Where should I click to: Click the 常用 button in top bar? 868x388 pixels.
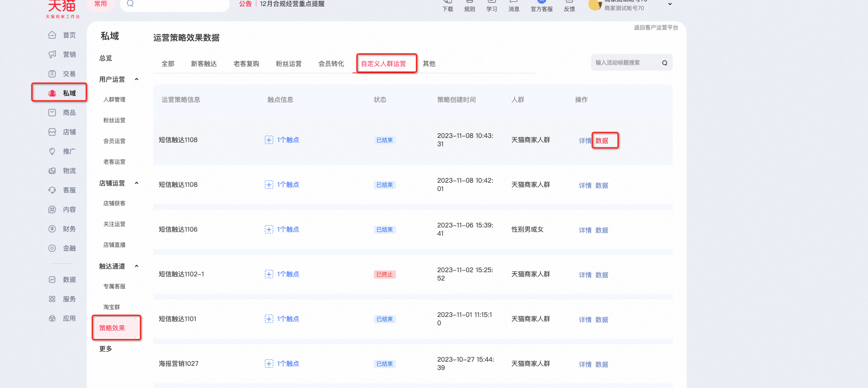click(x=101, y=4)
